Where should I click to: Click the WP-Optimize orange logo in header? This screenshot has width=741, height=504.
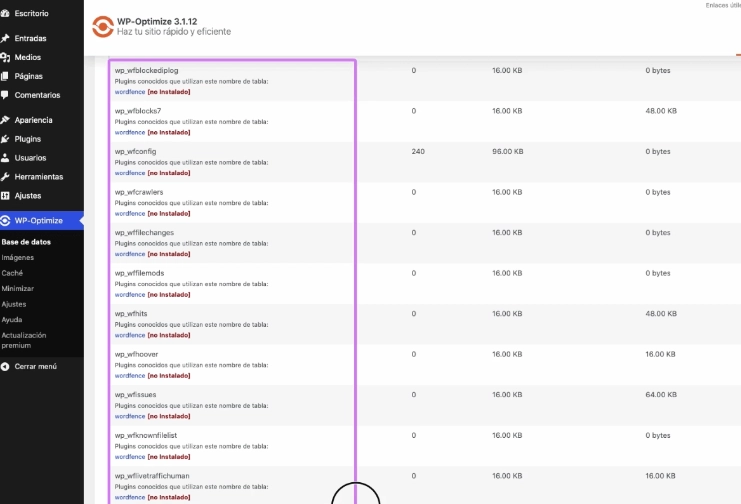103,26
